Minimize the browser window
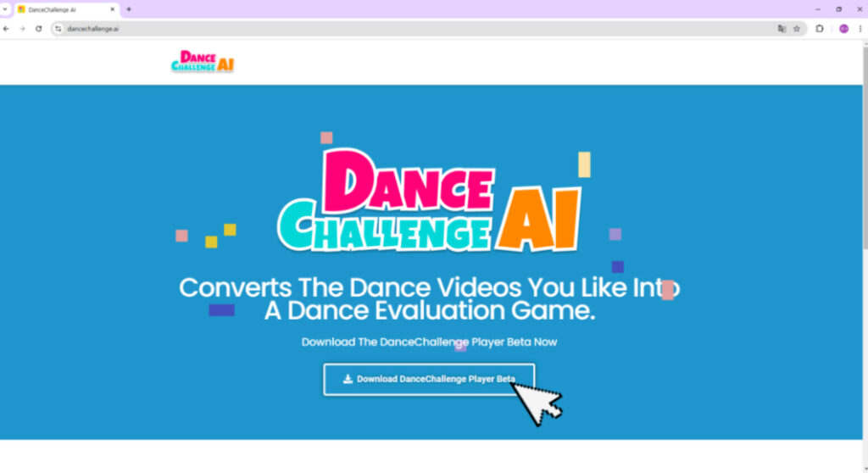Viewport: 868px width, 473px height. point(818,9)
